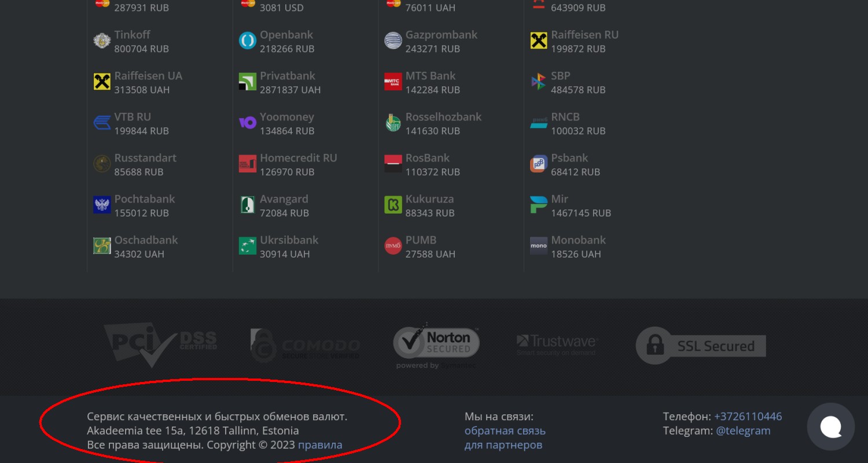Screen dimensions: 868x463
Task: Click the SBP logo icon
Action: point(539,82)
